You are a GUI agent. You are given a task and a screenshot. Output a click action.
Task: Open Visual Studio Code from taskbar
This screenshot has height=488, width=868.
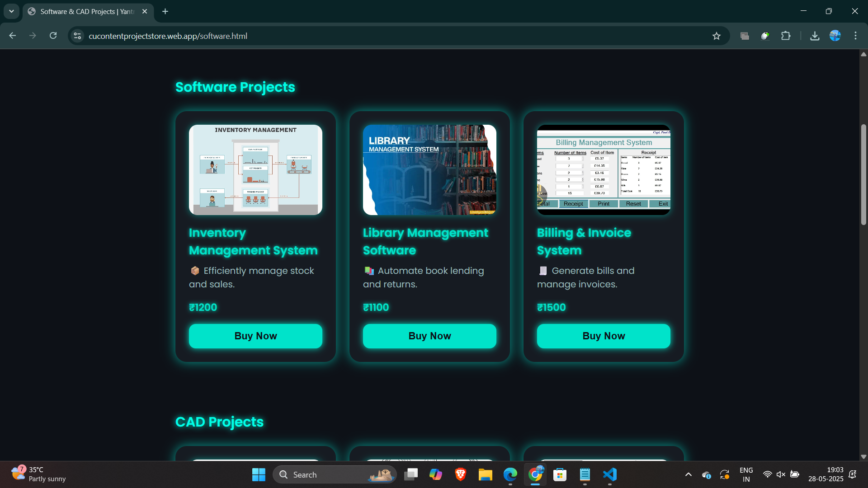(609, 474)
